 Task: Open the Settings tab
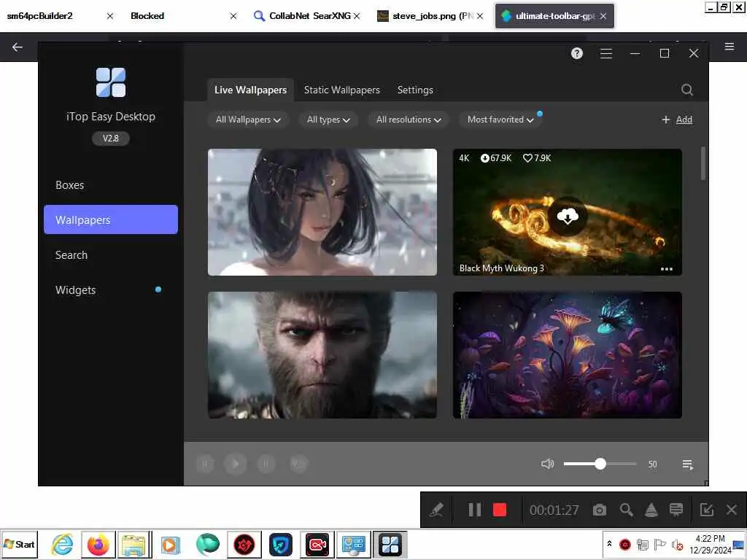[415, 90]
